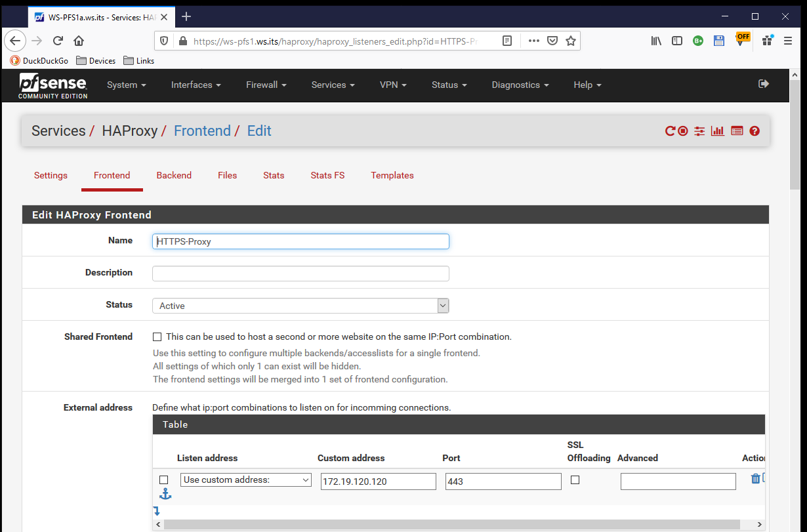Stop HAProxy service with the stop icon

tap(683, 131)
